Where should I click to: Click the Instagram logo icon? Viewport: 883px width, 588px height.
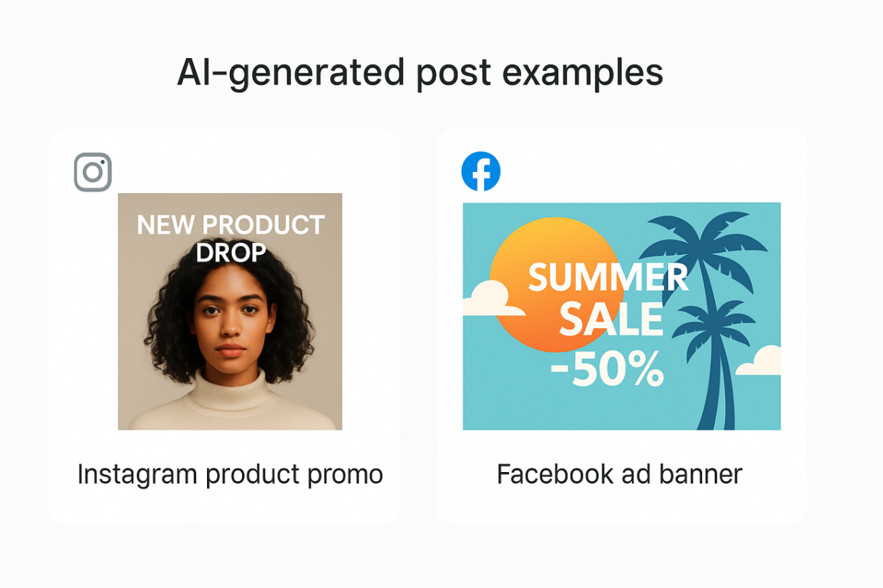pos(93,172)
